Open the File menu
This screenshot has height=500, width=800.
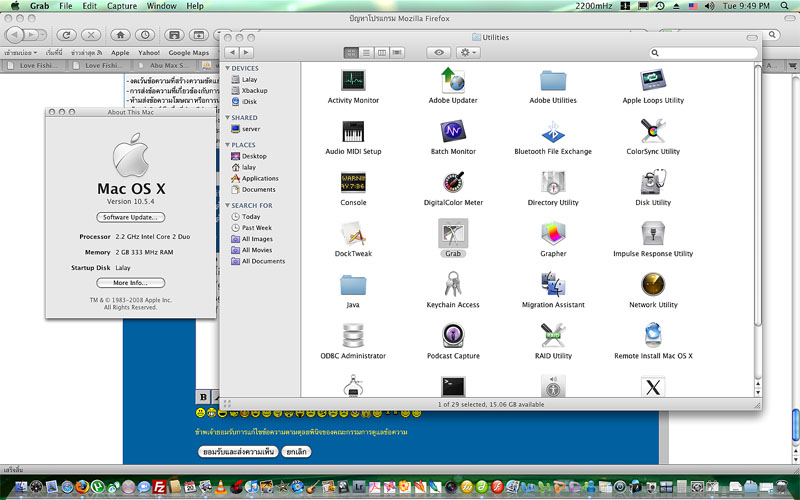pyautogui.click(x=66, y=6)
